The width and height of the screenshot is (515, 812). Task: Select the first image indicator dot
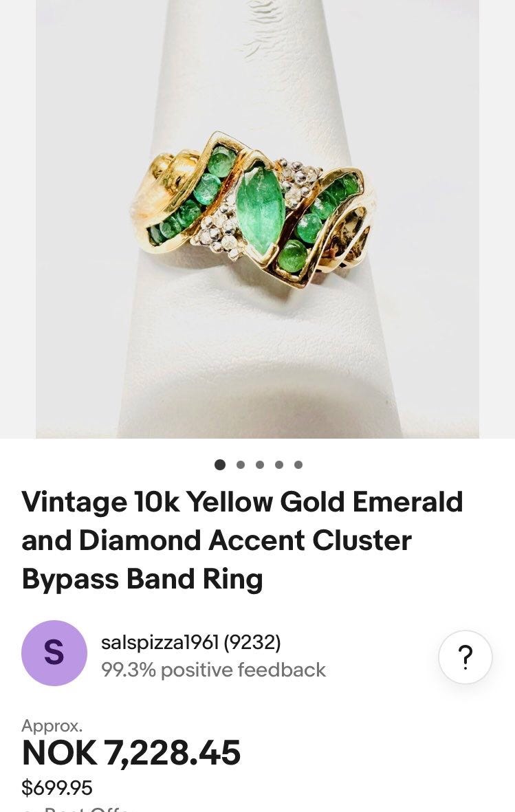(219, 465)
